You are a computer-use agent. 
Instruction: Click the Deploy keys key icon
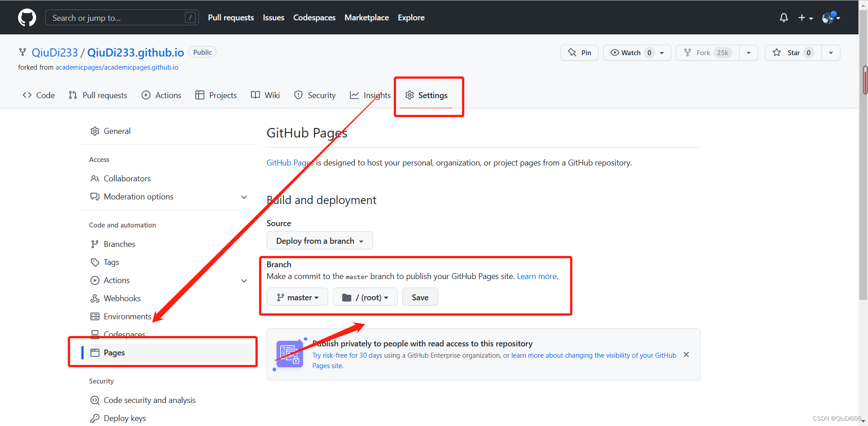pos(95,418)
